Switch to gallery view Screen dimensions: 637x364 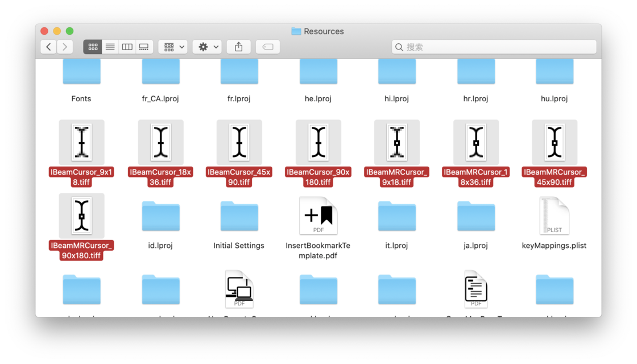point(144,47)
